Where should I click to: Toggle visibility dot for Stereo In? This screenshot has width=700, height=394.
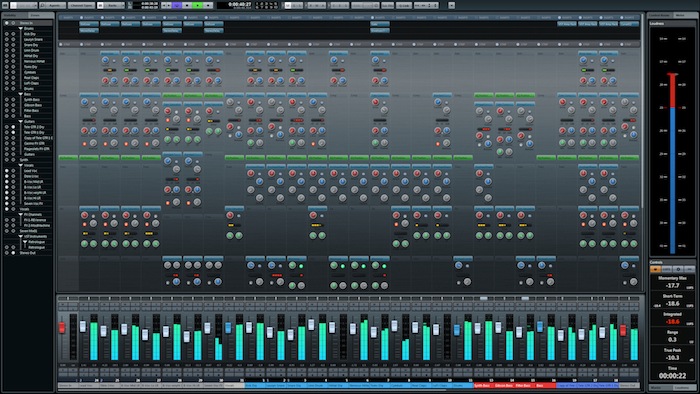point(7,23)
